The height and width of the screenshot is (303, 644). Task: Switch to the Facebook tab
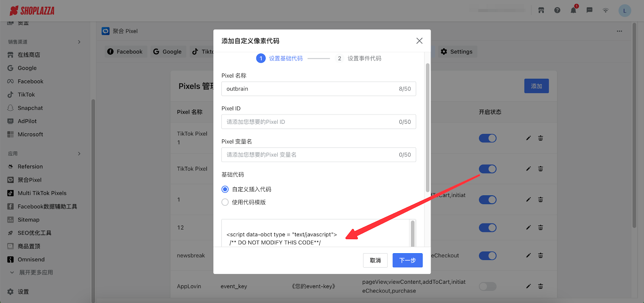click(x=125, y=51)
